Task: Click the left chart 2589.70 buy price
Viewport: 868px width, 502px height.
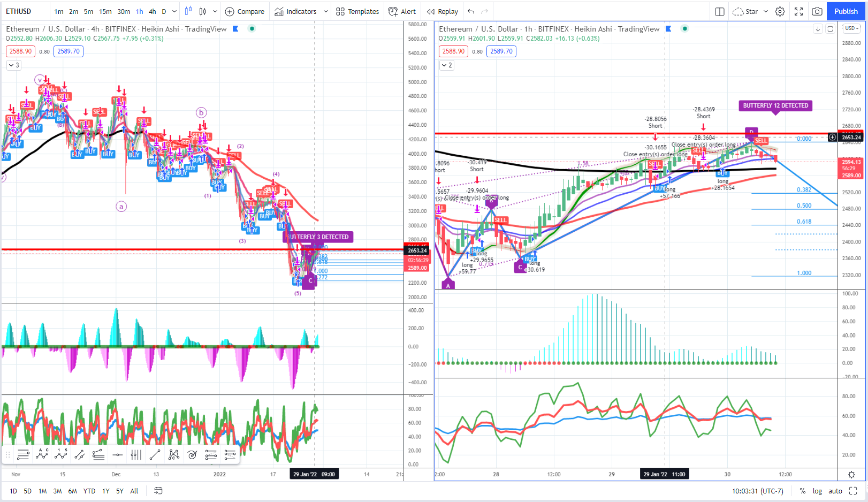Action: 68,51
